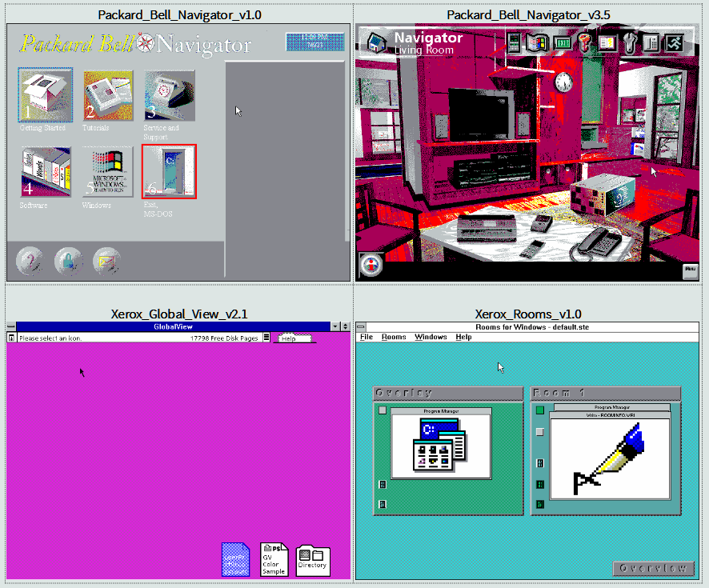
Task: Open the GlobalView system menu box
Action: pos(11,326)
